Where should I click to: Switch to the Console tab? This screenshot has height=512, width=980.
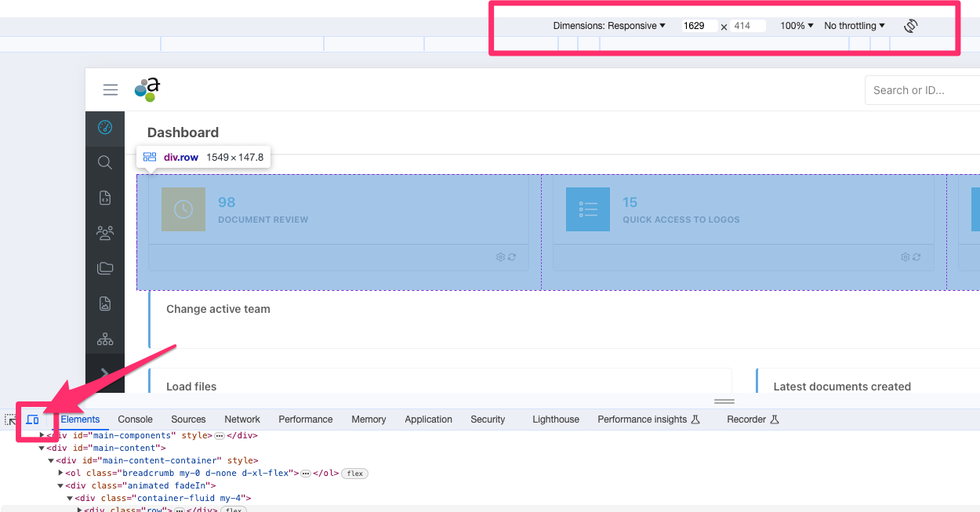coord(135,419)
